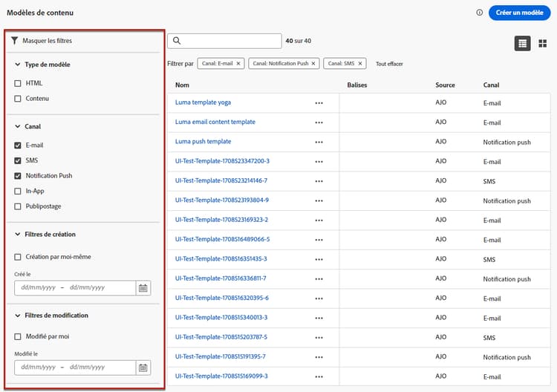Open Luma template yoga
Screen dimensions: 557x392
point(203,102)
